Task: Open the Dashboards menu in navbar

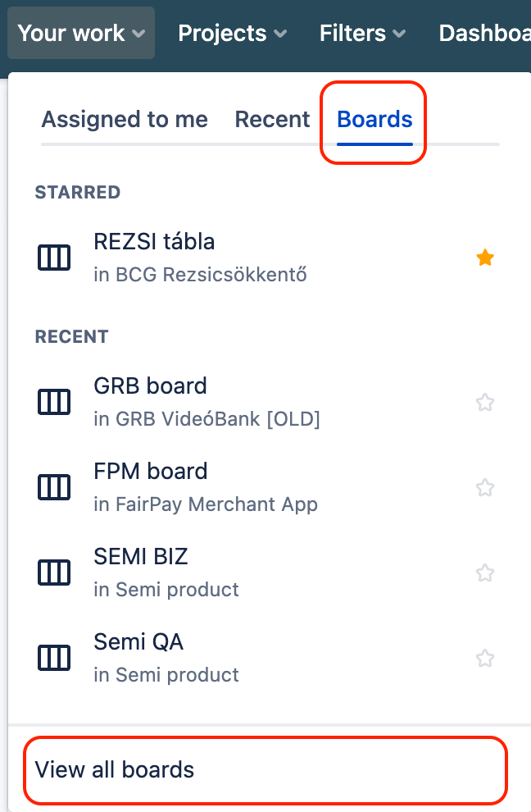Action: [484, 34]
